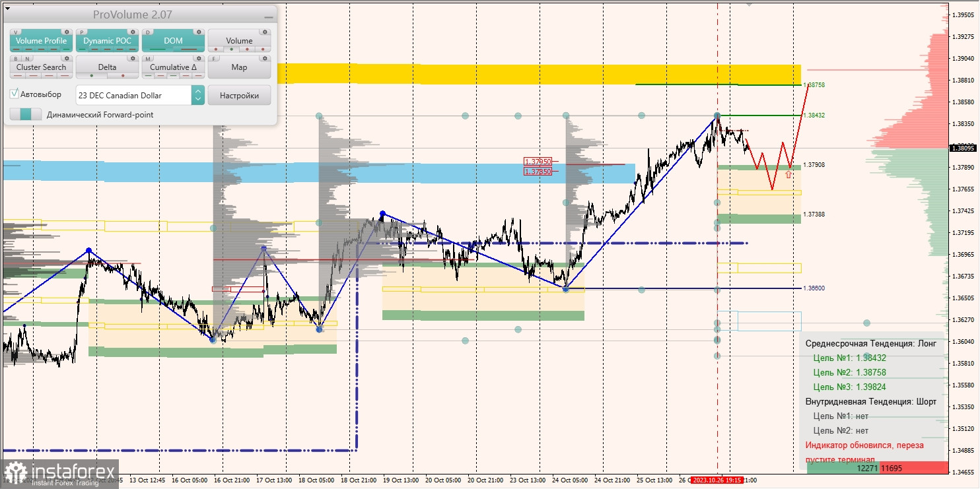980x489 pixels.
Task: Click the red up-arrow marker near 1.37908
Action: click(788, 175)
